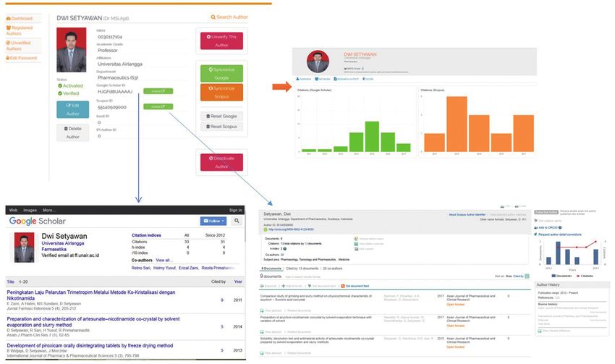
Task: Click View all... co-authors link
Action: tap(164, 260)
